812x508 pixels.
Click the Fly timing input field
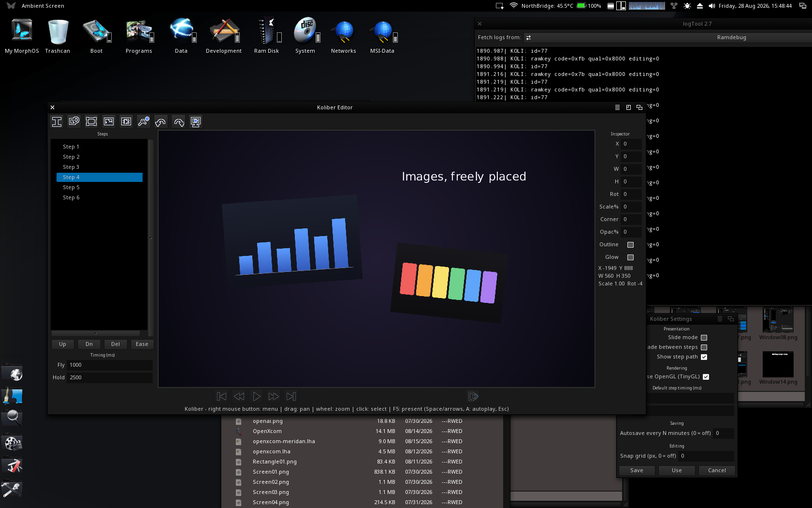pos(110,365)
